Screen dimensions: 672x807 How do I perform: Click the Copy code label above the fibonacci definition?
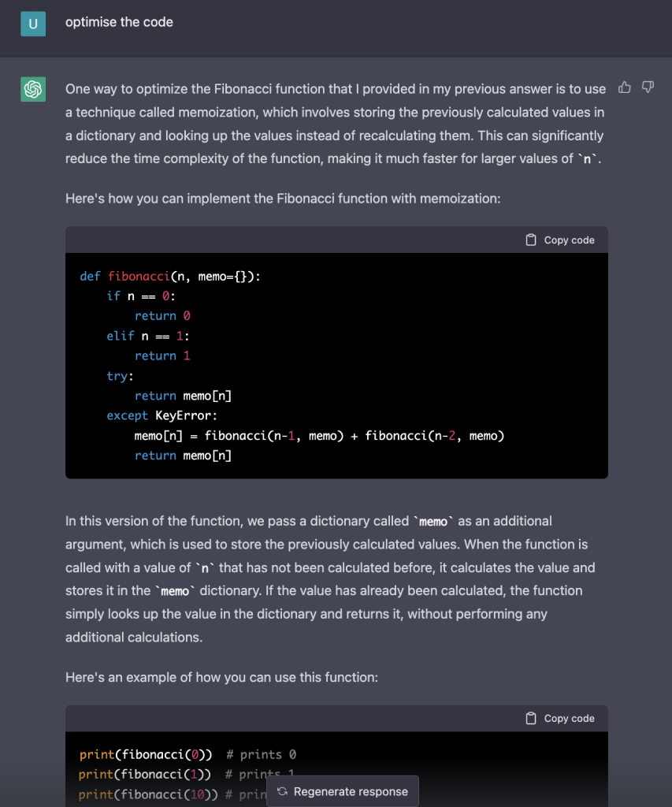click(569, 240)
